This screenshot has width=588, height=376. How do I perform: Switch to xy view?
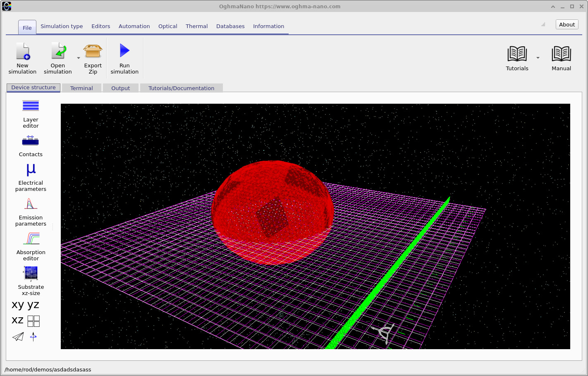[x=18, y=305]
